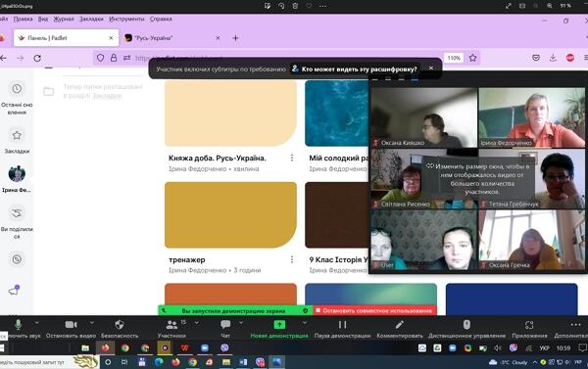Open Zoom Security shield icon
Image resolution: width=588 pixels, height=369 pixels.
(120, 324)
